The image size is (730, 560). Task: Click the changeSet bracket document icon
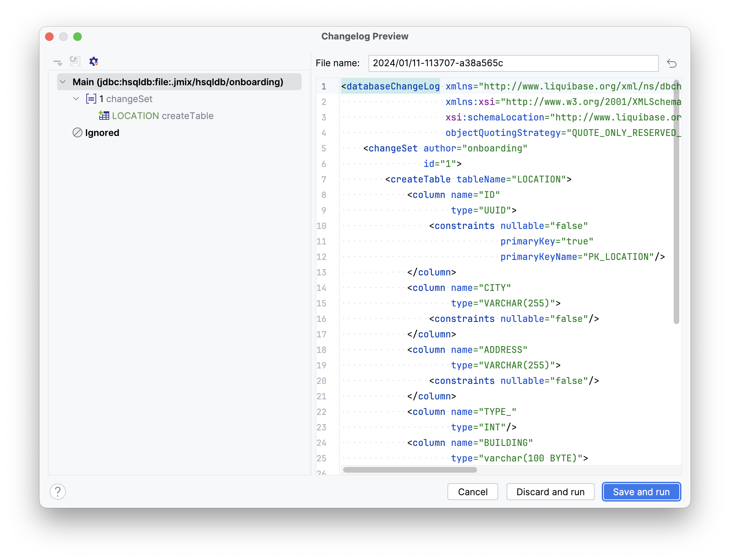pos(91,99)
